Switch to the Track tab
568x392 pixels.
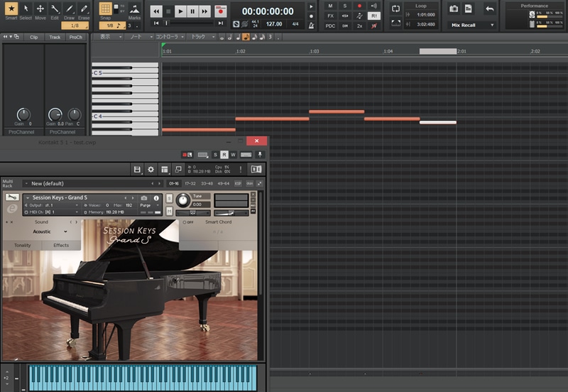click(55, 37)
